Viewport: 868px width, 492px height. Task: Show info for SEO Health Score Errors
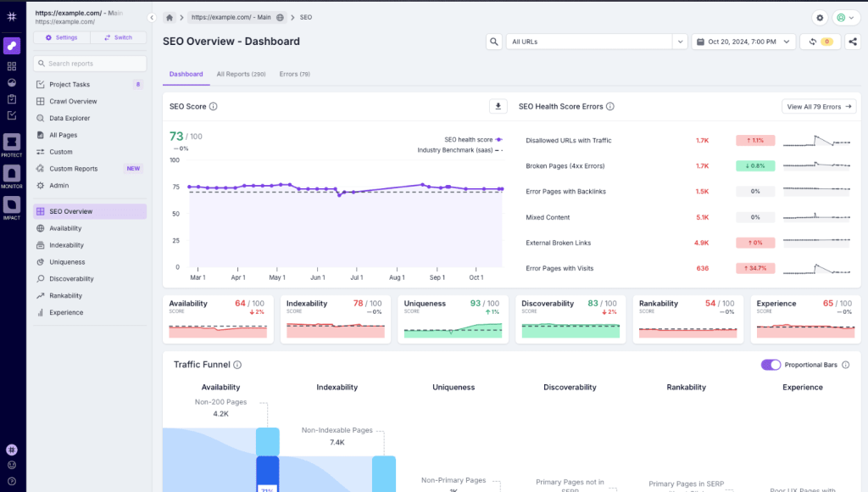pos(610,107)
